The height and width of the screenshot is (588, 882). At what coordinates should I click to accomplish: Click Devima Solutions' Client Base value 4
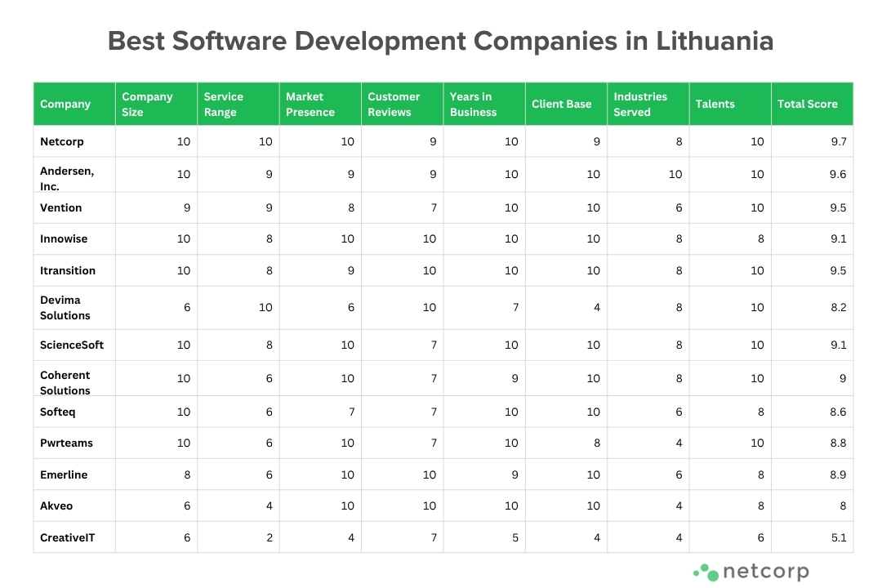pos(597,307)
